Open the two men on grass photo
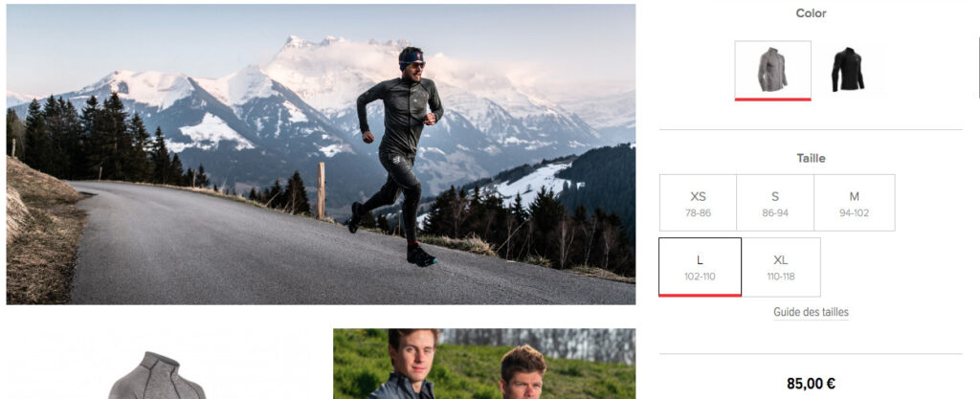 [x=484, y=364]
